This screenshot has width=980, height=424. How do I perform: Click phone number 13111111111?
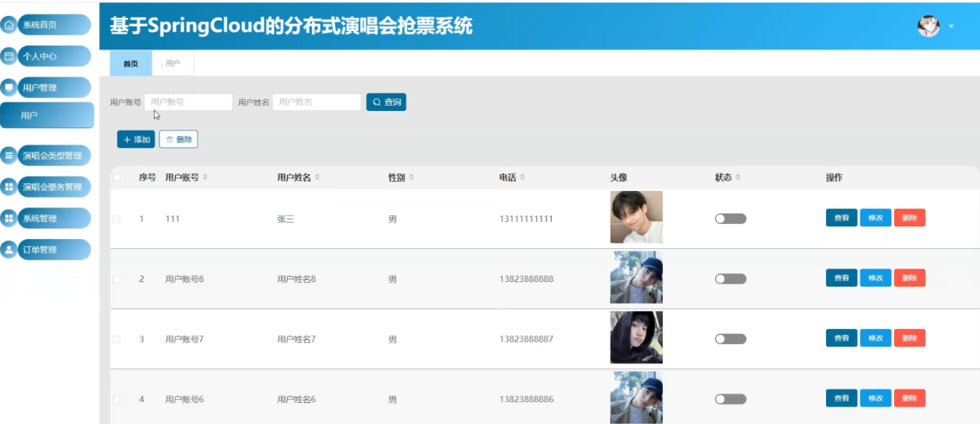click(526, 219)
